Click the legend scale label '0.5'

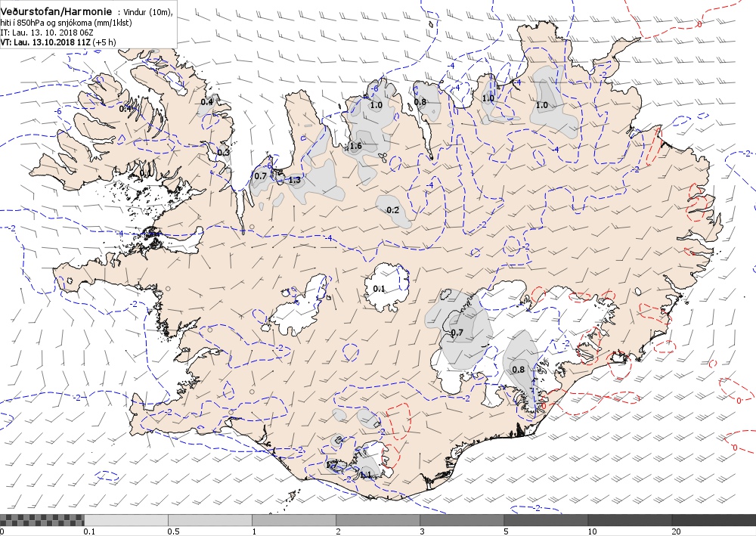[173, 531]
